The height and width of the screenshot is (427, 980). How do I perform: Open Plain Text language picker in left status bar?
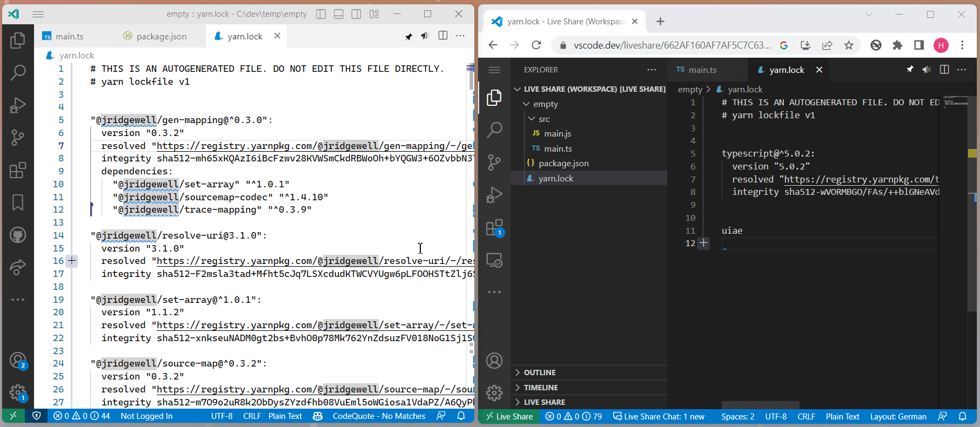click(x=285, y=416)
